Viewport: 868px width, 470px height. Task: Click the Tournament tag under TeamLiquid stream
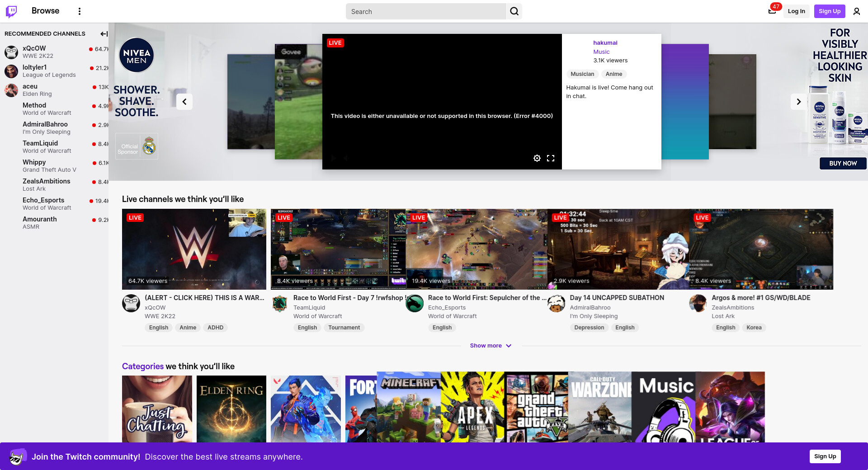click(344, 328)
